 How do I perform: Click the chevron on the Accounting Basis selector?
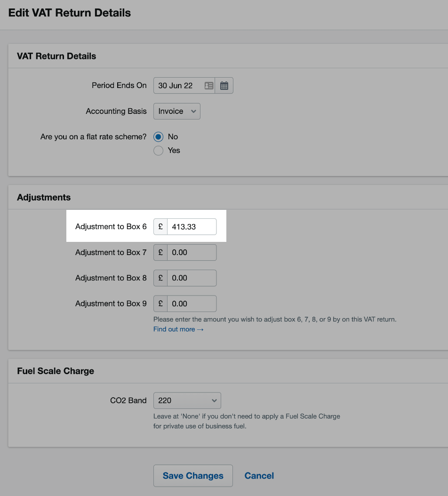(x=193, y=111)
